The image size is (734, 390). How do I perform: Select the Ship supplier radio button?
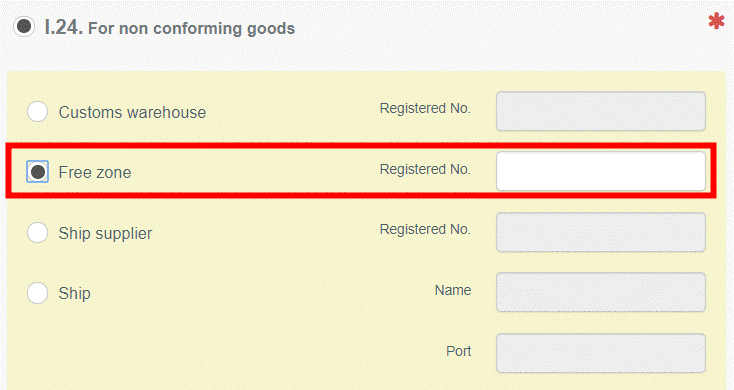(37, 233)
